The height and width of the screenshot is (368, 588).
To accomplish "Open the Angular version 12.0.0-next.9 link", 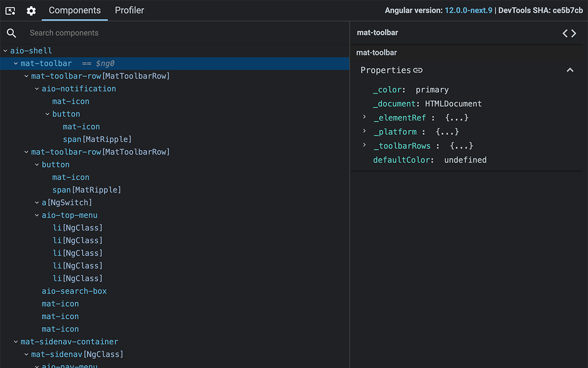I will tap(469, 10).
